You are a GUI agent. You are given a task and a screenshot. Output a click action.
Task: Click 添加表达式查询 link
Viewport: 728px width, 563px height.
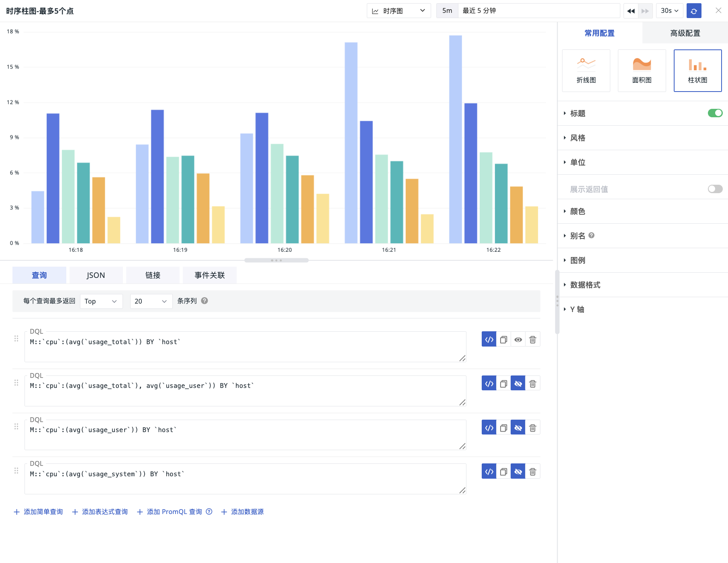(x=100, y=512)
